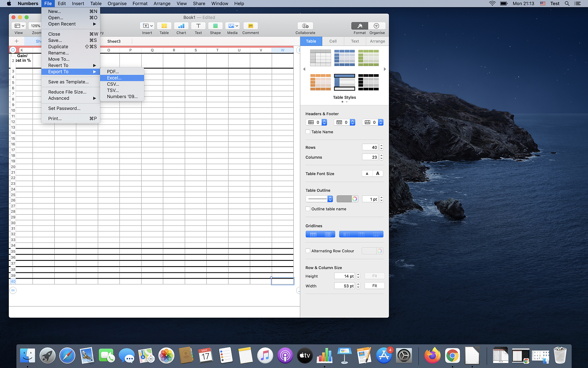Screen dimensions: 588x368
Task: Click the Organise sidebar icon
Action: (x=377, y=26)
